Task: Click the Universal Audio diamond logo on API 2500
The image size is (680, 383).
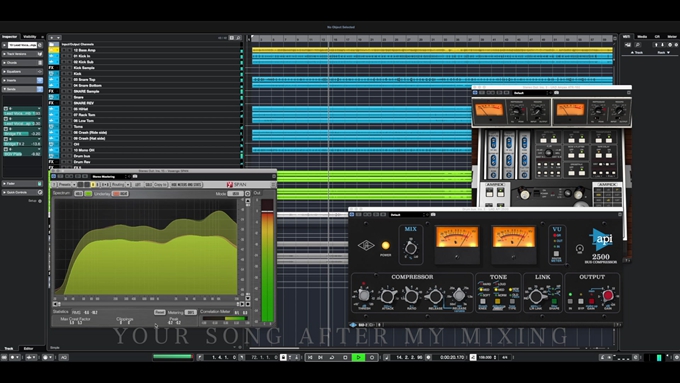Action: point(366,246)
